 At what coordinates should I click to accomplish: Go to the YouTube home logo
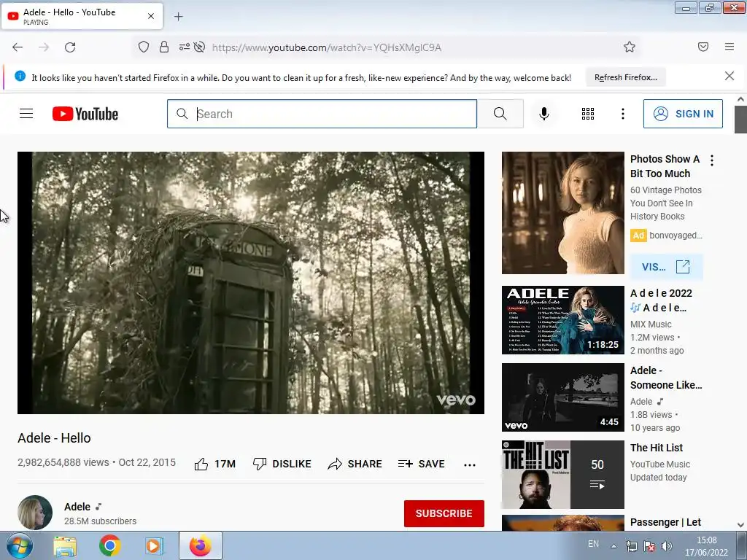85,114
